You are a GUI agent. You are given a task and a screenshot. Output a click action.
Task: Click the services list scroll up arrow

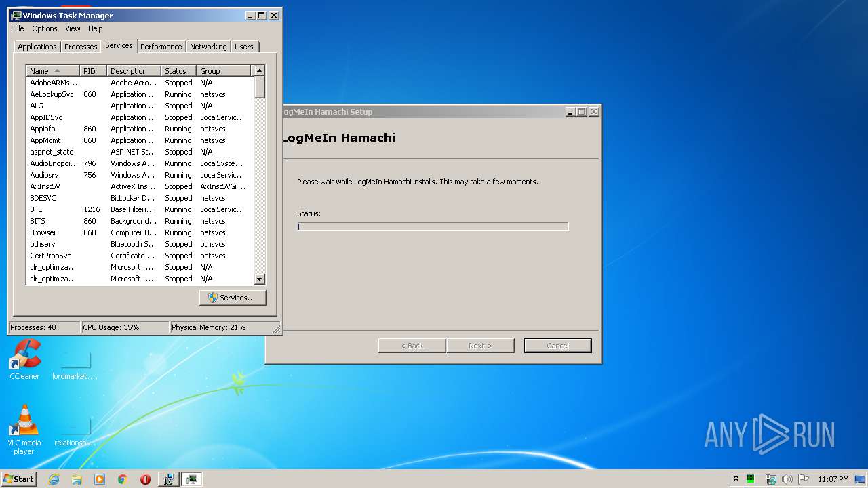click(x=259, y=70)
